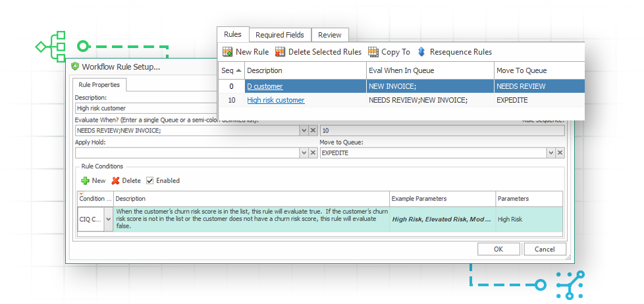The width and height of the screenshot is (644, 304).
Task: Click the Resequence Rules arrows icon
Action: pos(421,52)
